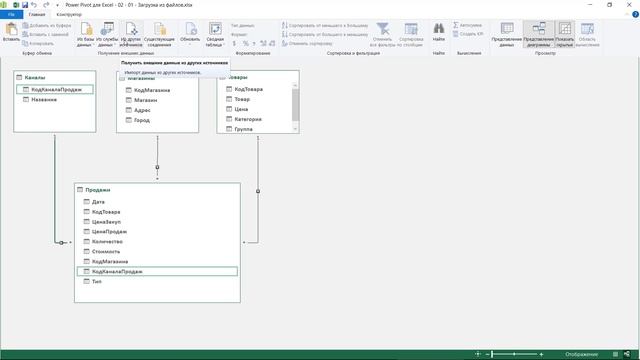This screenshot has height=360, width=640.
Task: Switch to the Конструктор tab
Action: pos(69,14)
